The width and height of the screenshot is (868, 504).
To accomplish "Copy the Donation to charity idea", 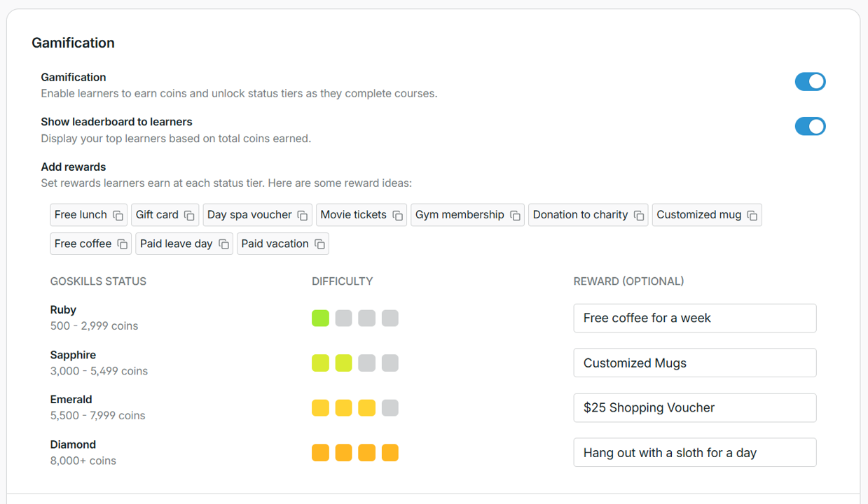I will 637,215.
